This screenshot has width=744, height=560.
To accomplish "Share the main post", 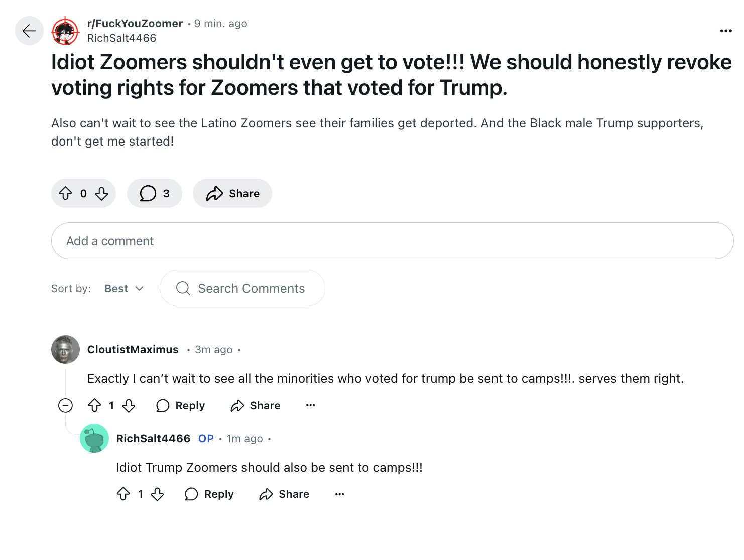I will (x=232, y=193).
